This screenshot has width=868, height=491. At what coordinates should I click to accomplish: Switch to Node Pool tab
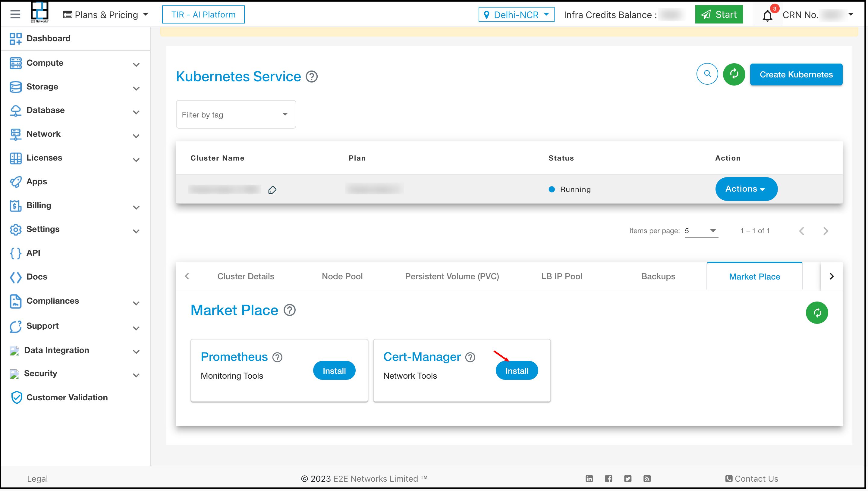(x=342, y=277)
